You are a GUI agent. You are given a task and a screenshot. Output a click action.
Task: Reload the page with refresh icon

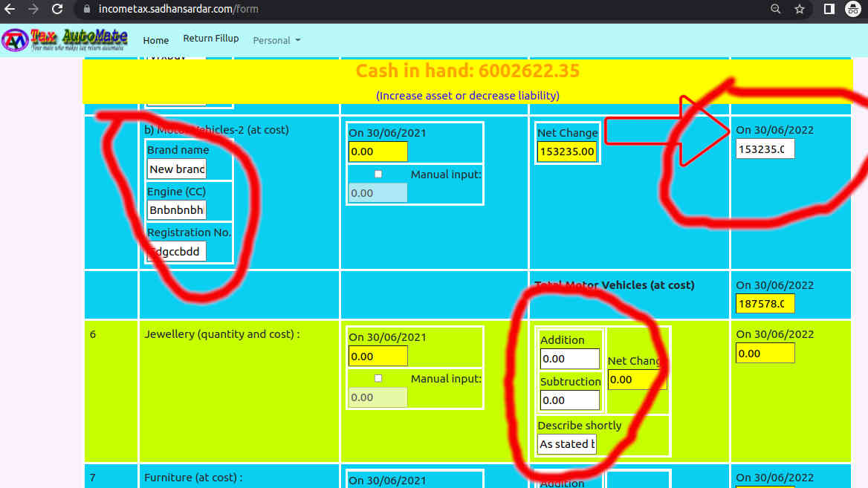[x=57, y=9]
